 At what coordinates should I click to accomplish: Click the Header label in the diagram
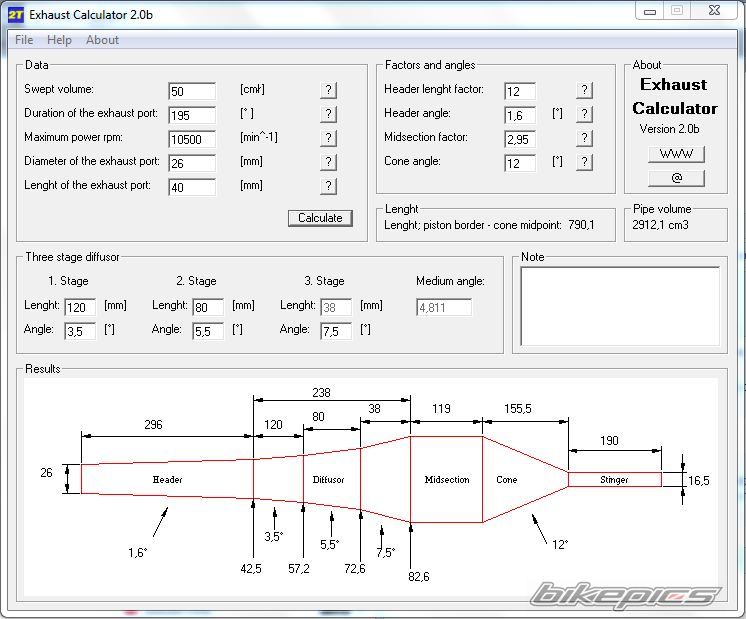(167, 480)
